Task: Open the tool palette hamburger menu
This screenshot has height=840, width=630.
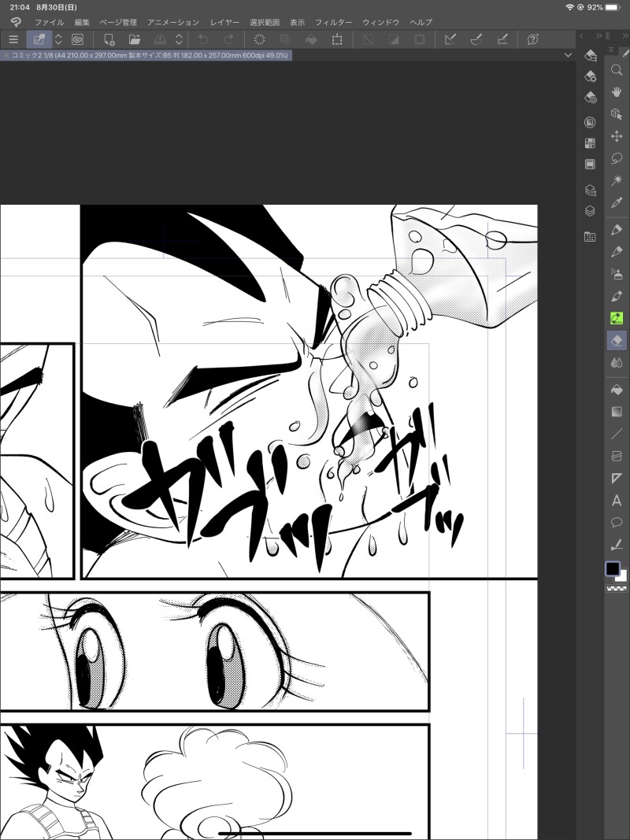Action: (x=611, y=50)
